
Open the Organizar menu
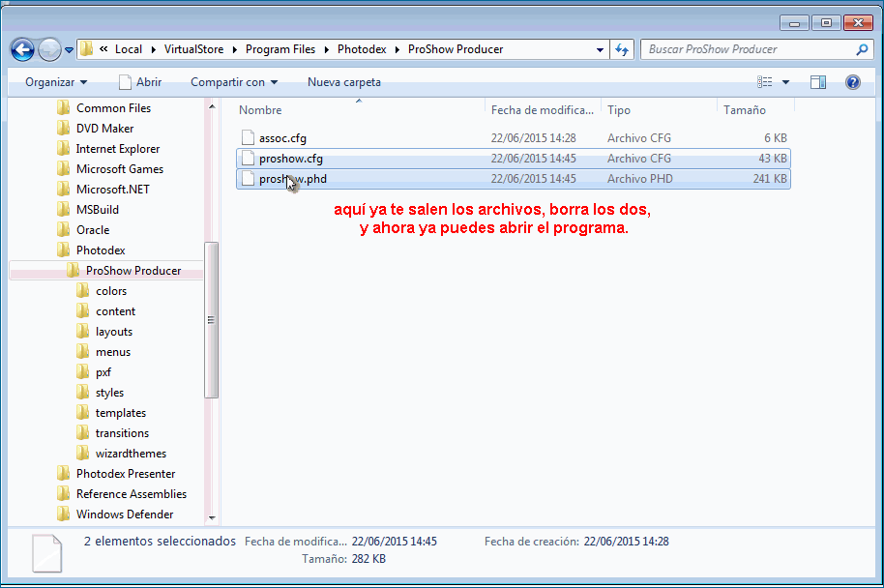(x=56, y=82)
